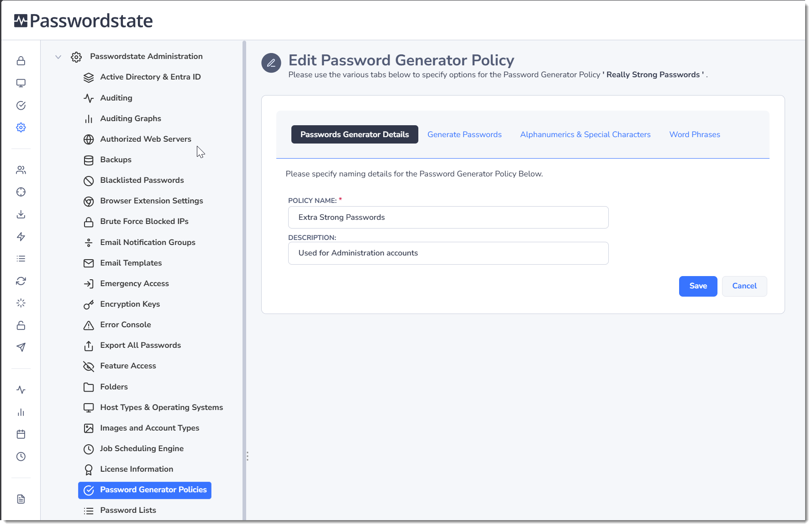
Task: Open the Generate Passwords tab
Action: [464, 134]
